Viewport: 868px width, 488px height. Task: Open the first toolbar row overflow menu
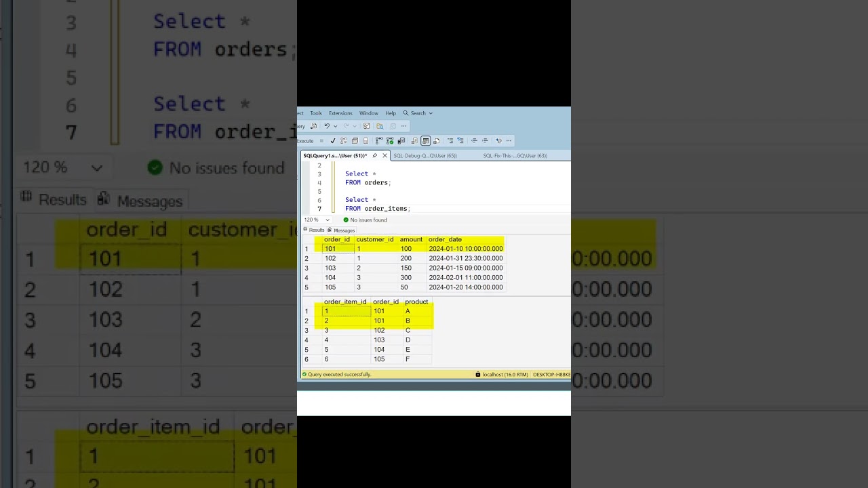[403, 126]
